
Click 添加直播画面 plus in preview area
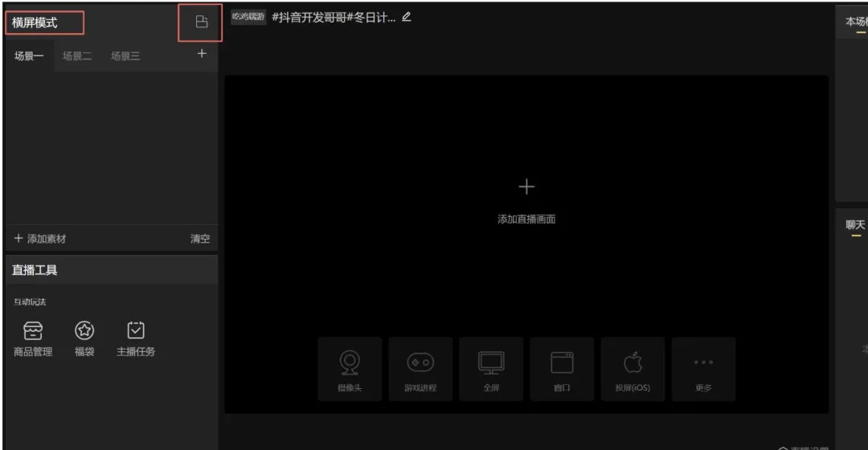tap(526, 187)
